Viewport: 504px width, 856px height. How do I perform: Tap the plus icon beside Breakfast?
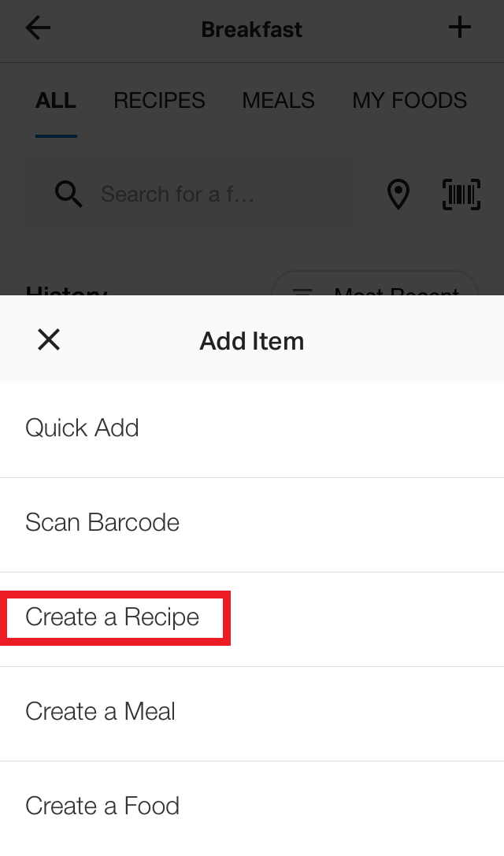pyautogui.click(x=460, y=28)
